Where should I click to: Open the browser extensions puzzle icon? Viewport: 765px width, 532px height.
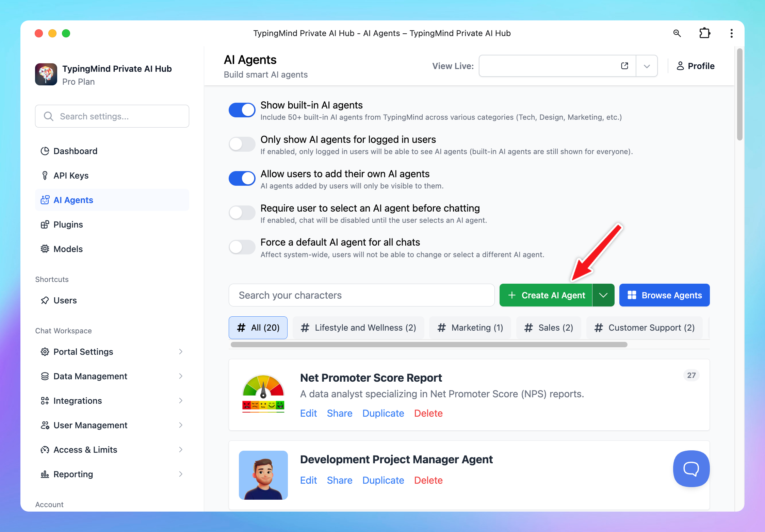704,33
